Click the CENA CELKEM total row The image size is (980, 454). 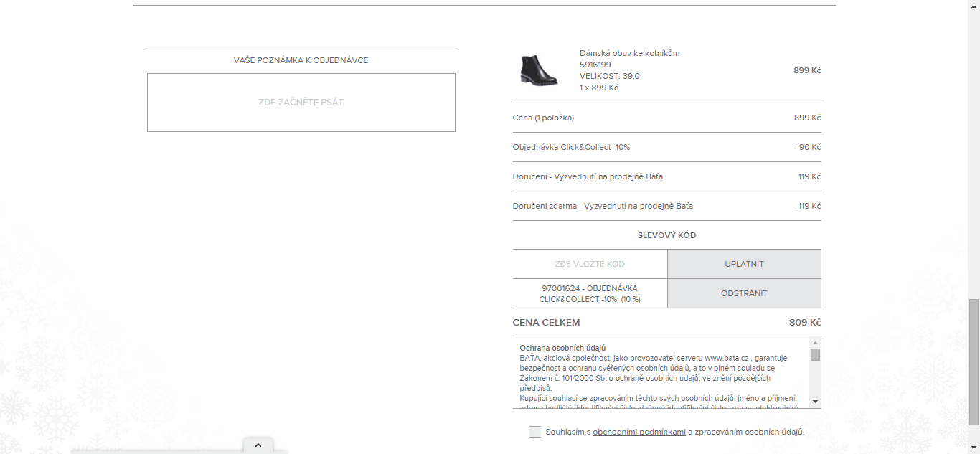point(666,323)
